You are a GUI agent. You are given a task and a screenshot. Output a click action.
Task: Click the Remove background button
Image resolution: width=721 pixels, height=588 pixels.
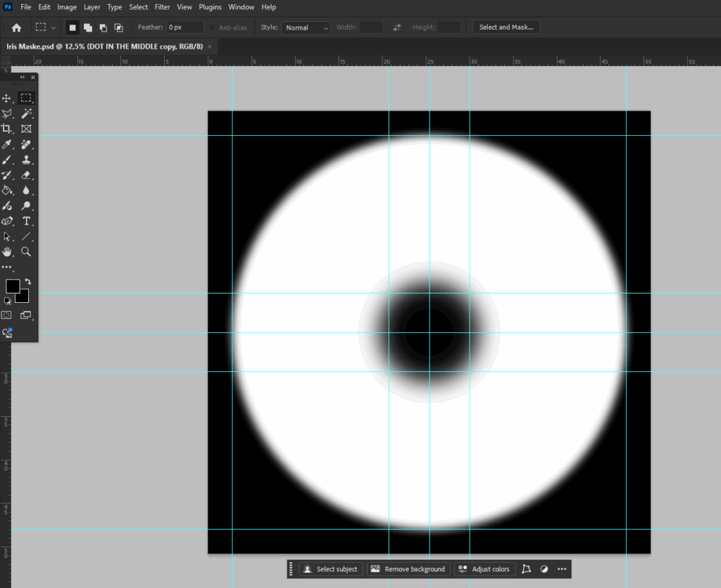point(408,569)
